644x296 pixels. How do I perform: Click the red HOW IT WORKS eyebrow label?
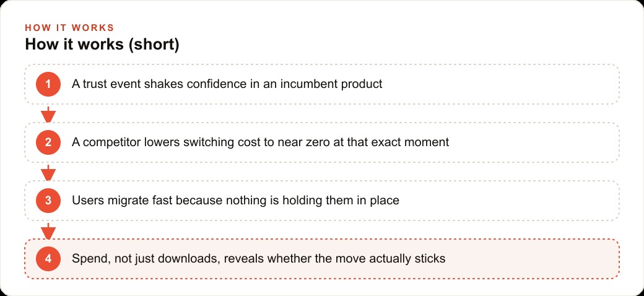pos(69,28)
